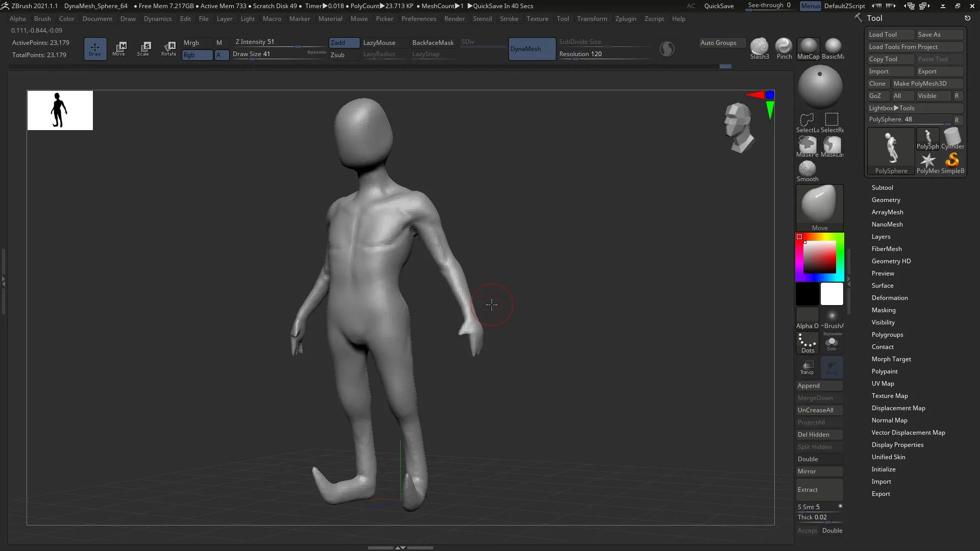Expand the Geometry subpalette

886,199
